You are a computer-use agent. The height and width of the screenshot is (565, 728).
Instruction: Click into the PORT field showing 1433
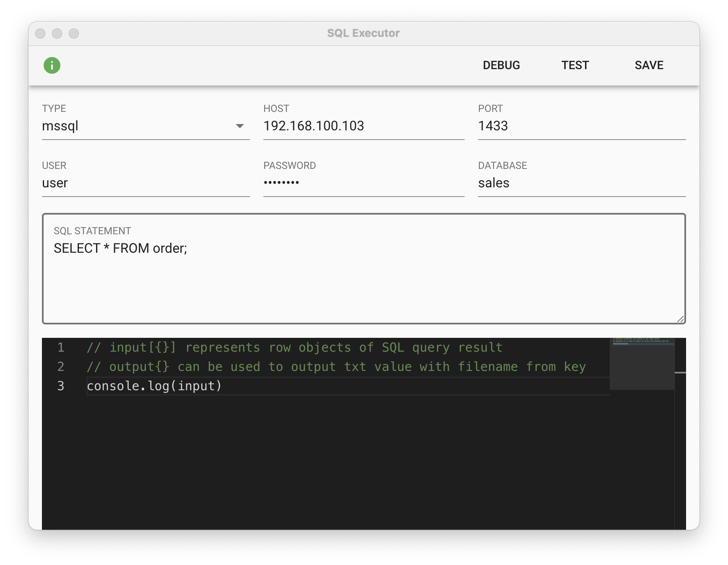(581, 126)
